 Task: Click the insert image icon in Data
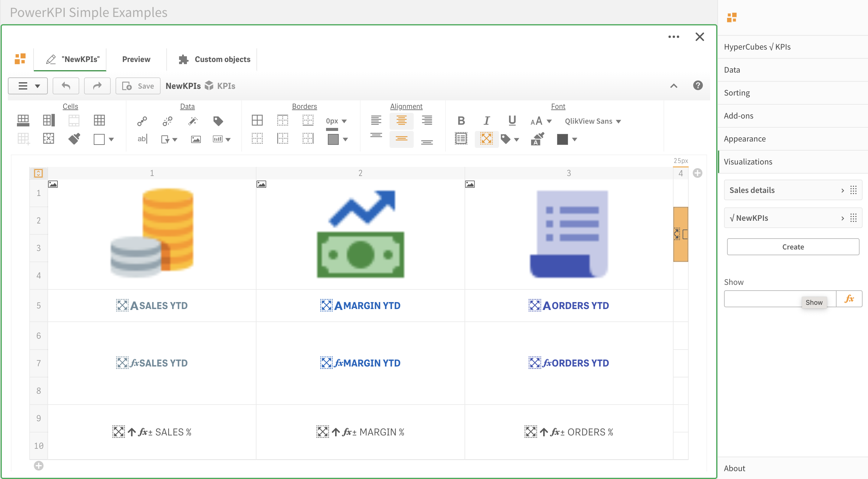196,139
